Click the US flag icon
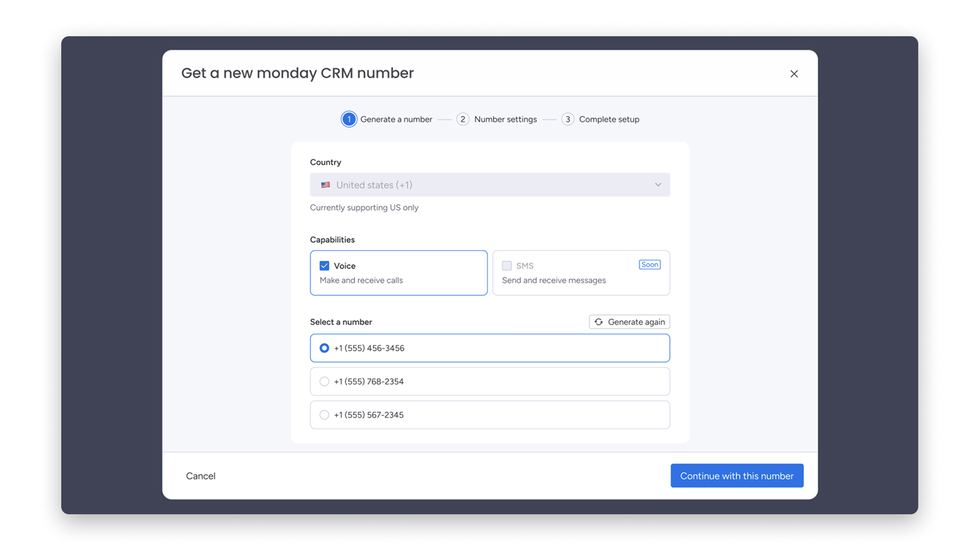 [325, 185]
